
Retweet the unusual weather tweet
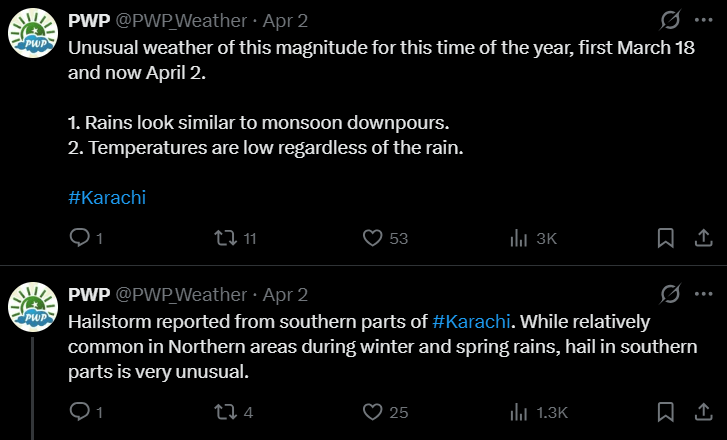[226, 238]
